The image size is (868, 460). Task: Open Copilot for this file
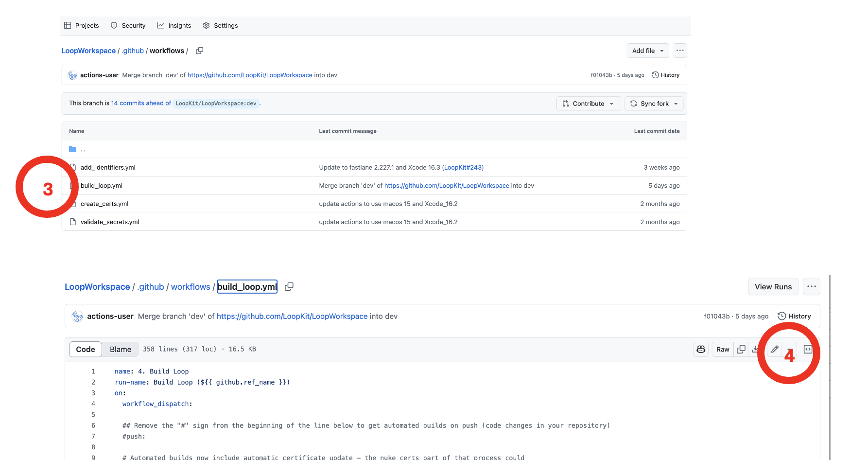pyautogui.click(x=700, y=349)
